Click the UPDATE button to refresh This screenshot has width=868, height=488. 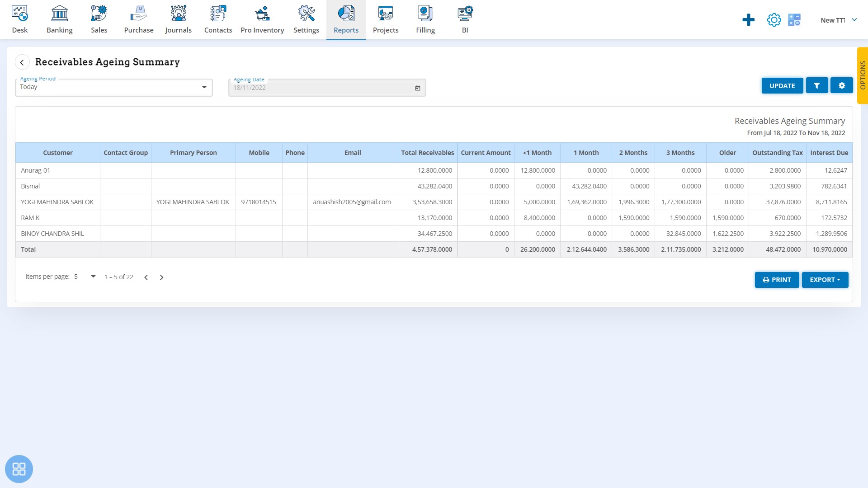pyautogui.click(x=782, y=85)
